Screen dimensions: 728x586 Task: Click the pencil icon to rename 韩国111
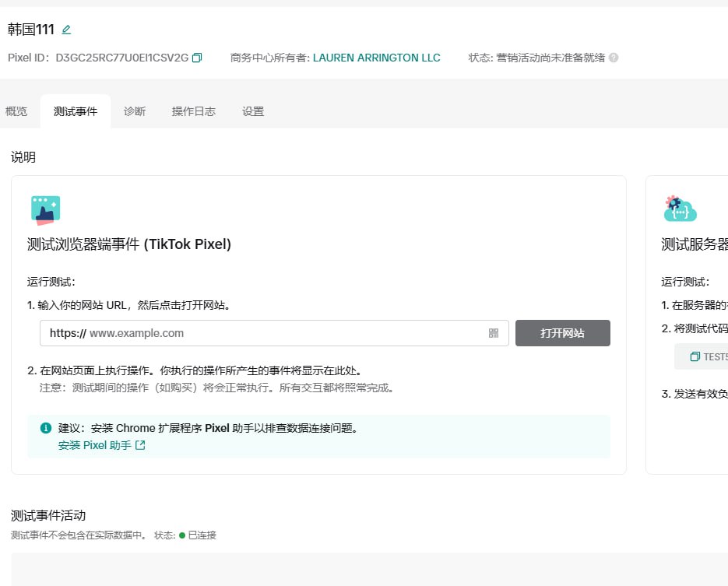click(x=66, y=30)
